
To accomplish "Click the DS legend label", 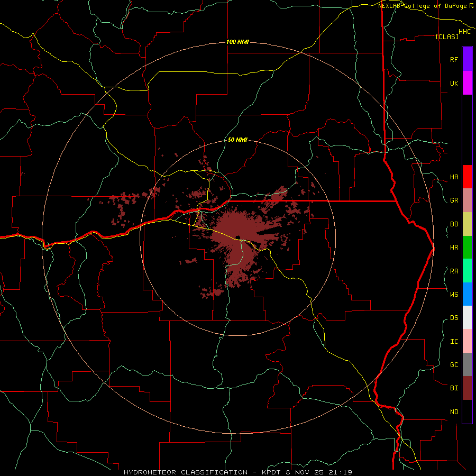I will click(x=454, y=317).
